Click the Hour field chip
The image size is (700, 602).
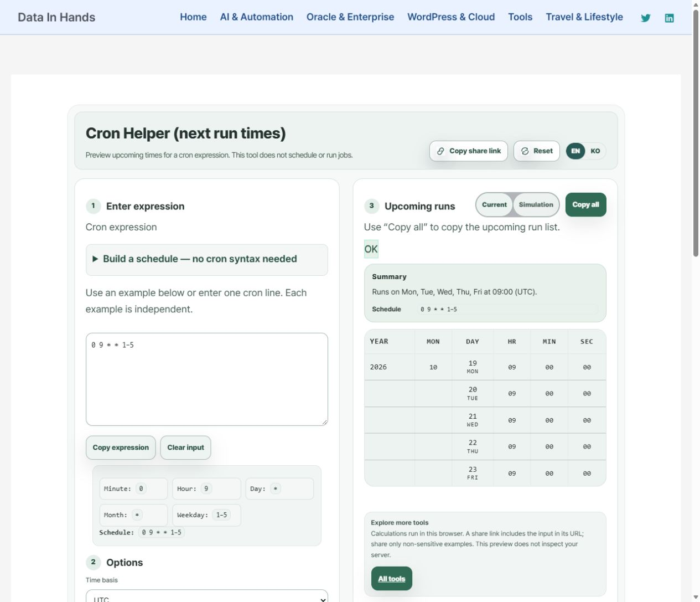(206, 488)
